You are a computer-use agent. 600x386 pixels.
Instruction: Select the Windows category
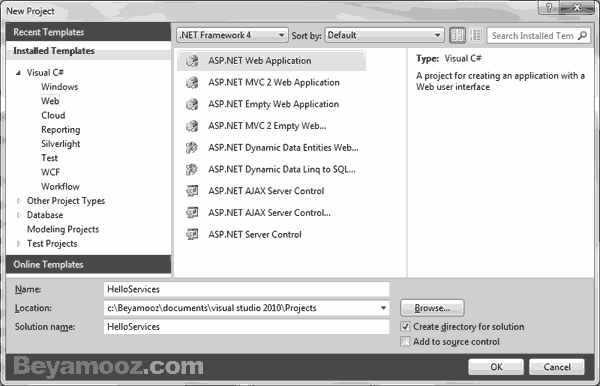pos(59,87)
